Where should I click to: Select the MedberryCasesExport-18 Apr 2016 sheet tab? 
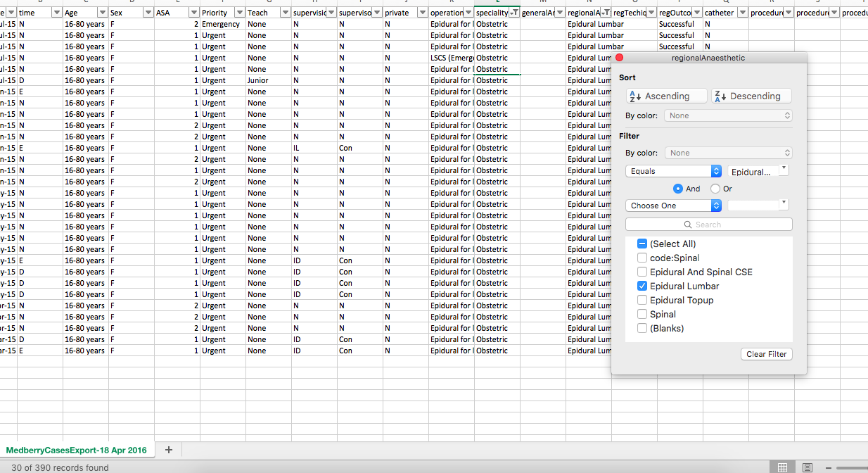[77, 450]
